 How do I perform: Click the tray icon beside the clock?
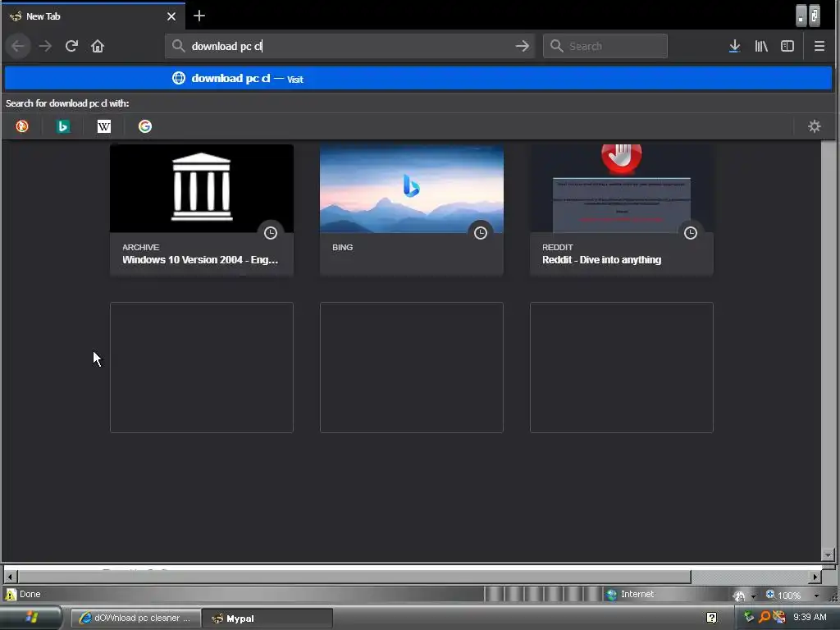click(x=779, y=617)
